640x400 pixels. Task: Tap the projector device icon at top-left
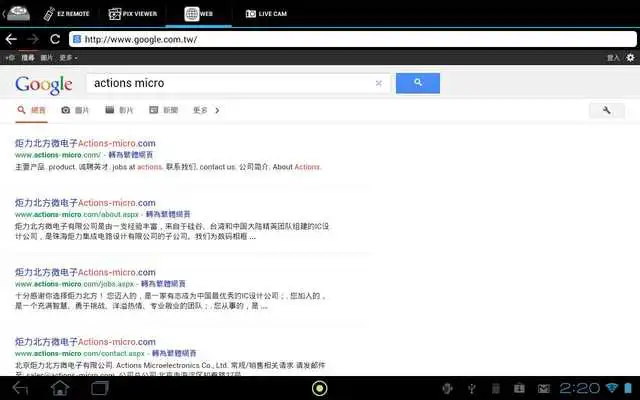18,13
